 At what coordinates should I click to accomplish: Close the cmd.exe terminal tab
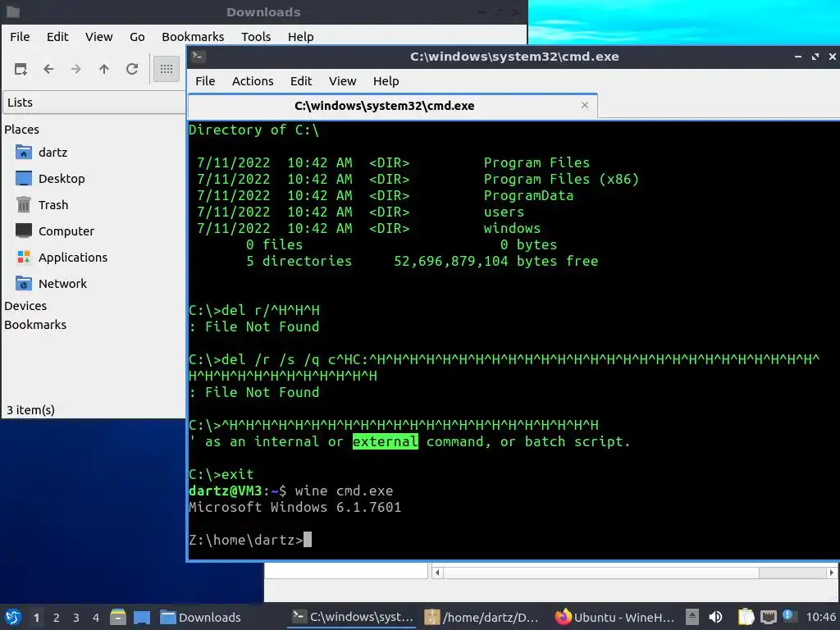(584, 106)
